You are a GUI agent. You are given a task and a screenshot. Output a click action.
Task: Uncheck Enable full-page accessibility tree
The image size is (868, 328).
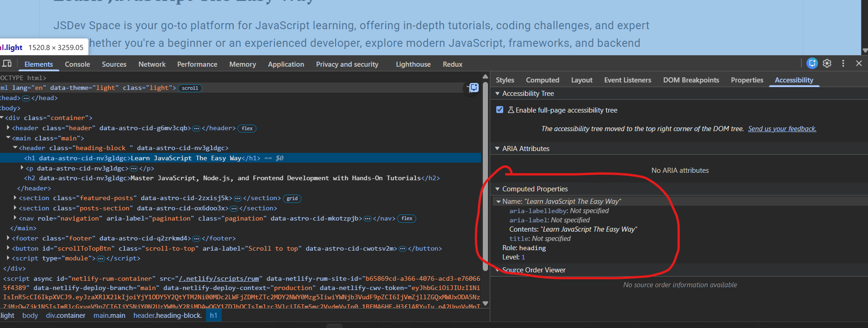point(500,110)
